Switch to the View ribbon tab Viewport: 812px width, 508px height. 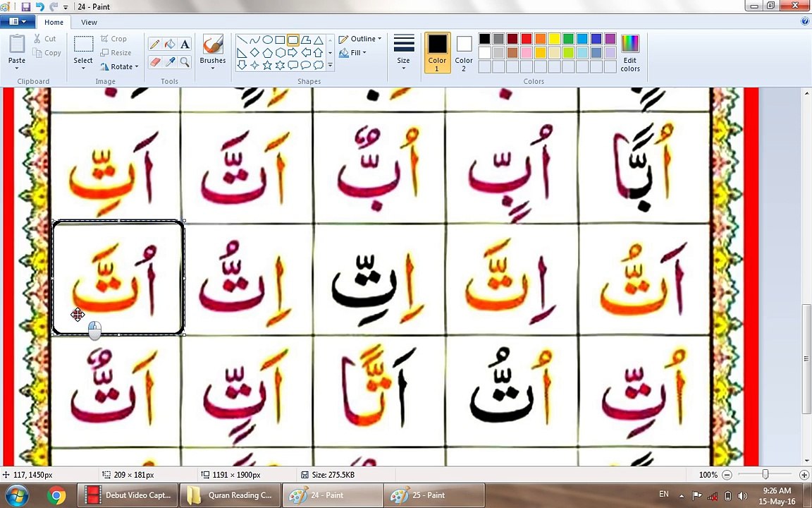[89, 23]
